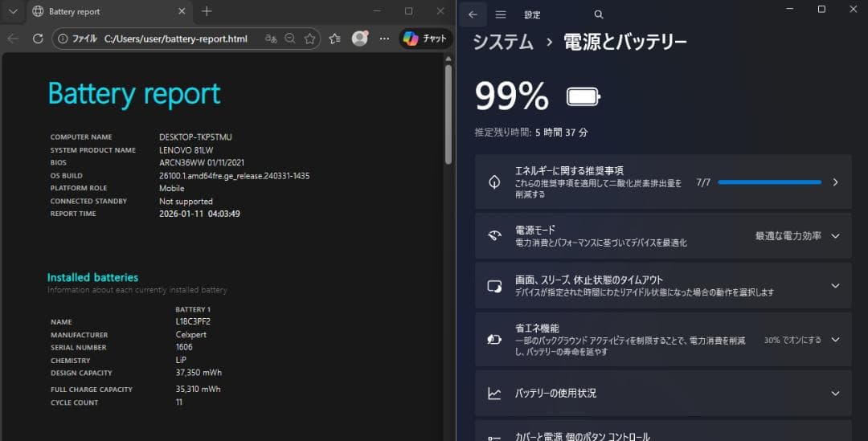The width and height of the screenshot is (868, 441).
Task: Click the 推定残り時間 5 時間 37 分 text
Action: (x=531, y=133)
